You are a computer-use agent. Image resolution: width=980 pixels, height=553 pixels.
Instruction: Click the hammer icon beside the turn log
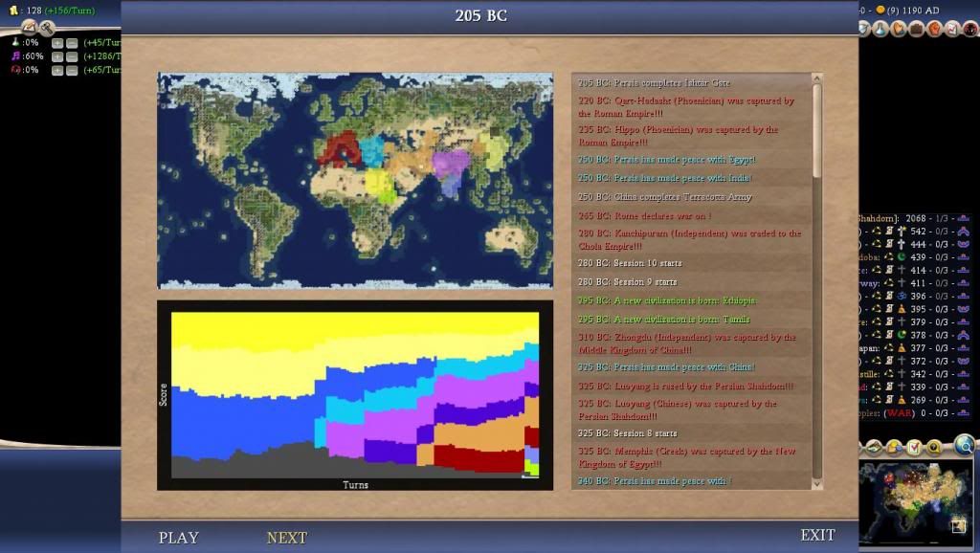(47, 28)
